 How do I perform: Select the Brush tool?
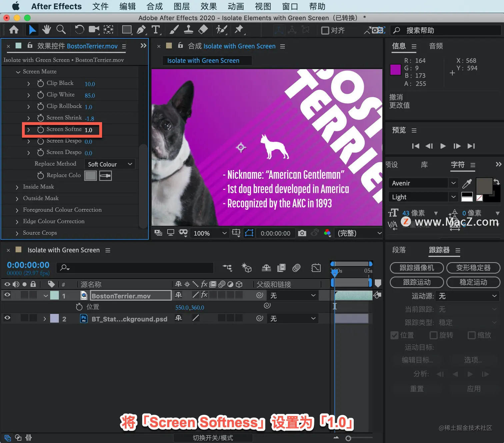click(x=174, y=30)
